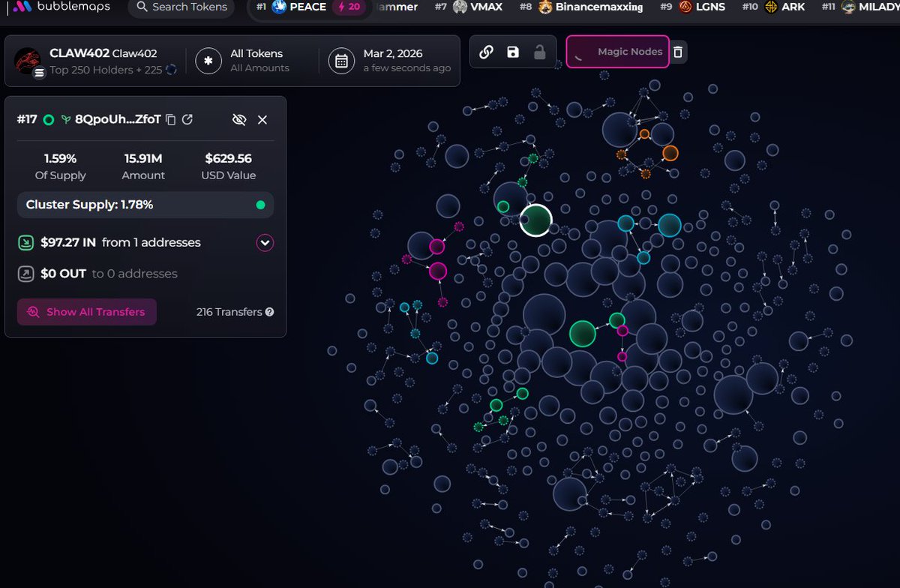Open the All Tokens All Amounts selector
Viewport: 900px width, 588px height.
click(x=259, y=61)
